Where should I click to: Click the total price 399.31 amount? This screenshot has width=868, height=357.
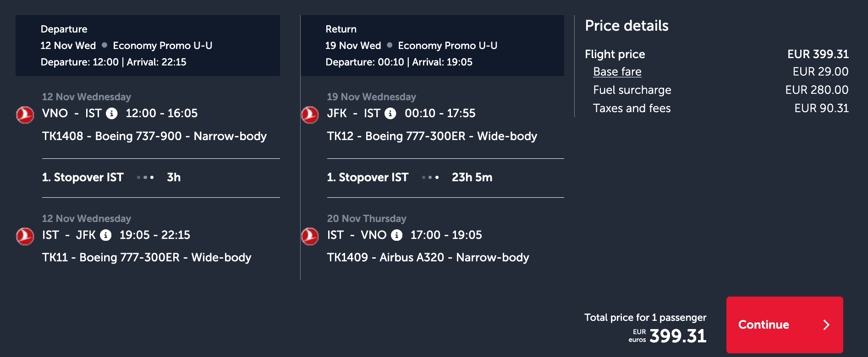678,336
